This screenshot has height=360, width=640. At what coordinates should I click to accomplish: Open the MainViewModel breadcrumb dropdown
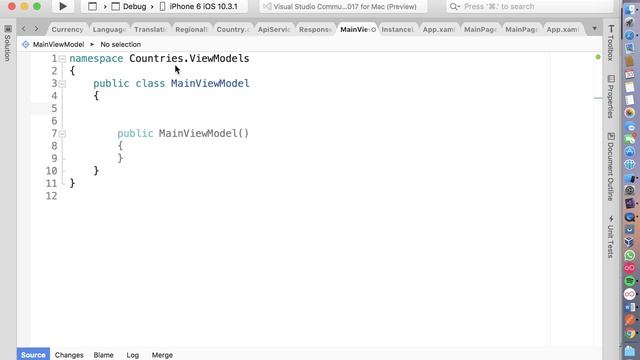pyautogui.click(x=58, y=44)
